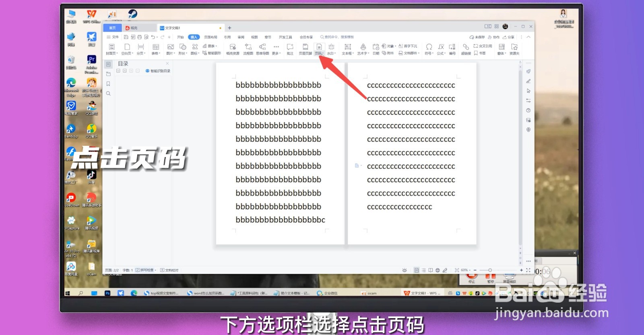Image resolution: width=644 pixels, height=335 pixels.
Task: Insert an 附件 attachment
Action: [388, 53]
